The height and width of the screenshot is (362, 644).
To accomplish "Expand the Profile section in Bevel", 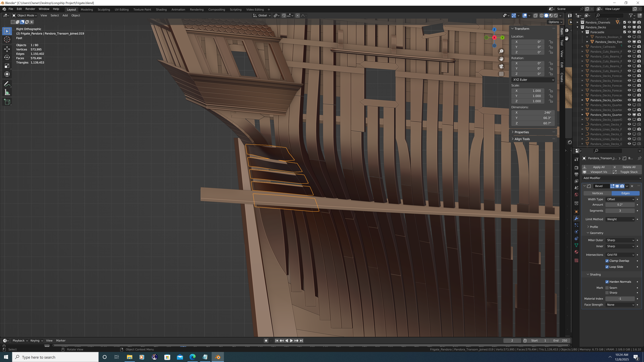I will pos(594,227).
